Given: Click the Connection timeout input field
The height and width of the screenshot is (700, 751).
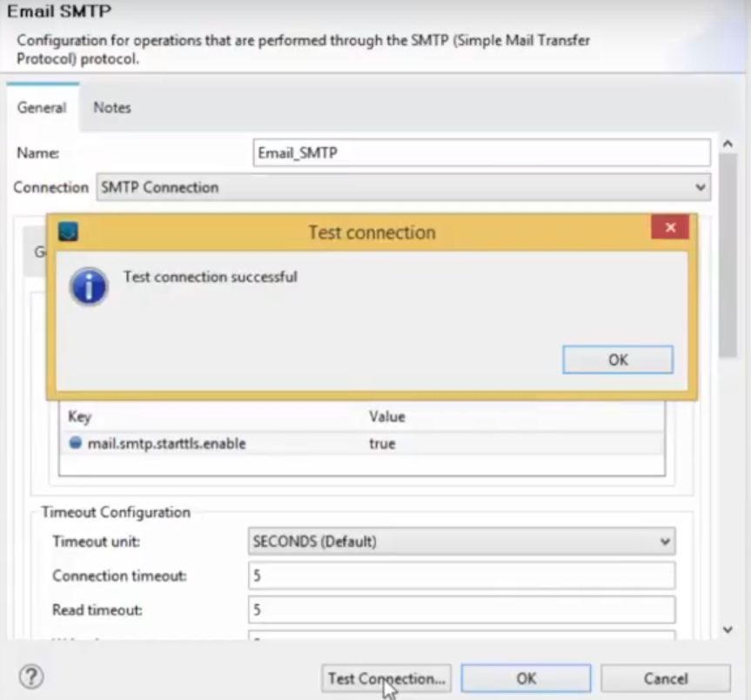Looking at the screenshot, I should (461, 575).
